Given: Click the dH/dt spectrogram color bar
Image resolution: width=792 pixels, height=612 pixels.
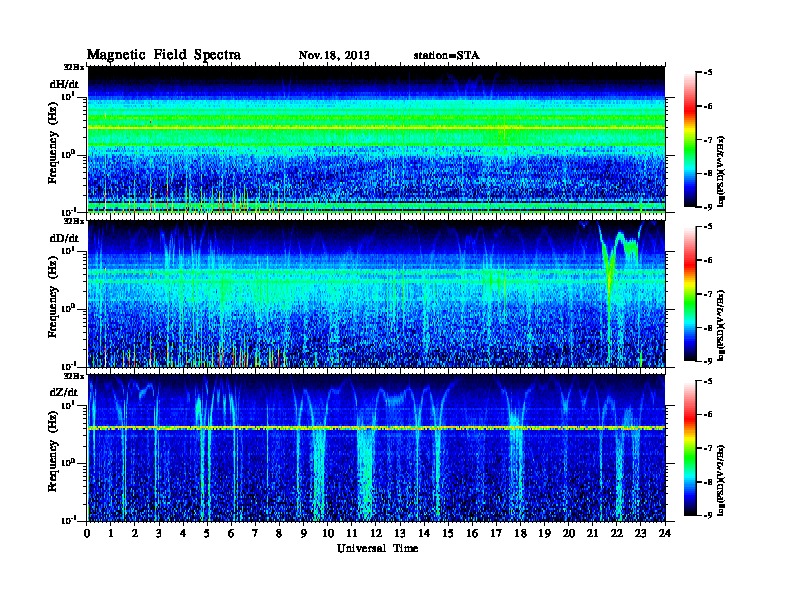Looking at the screenshot, I should coord(690,140).
